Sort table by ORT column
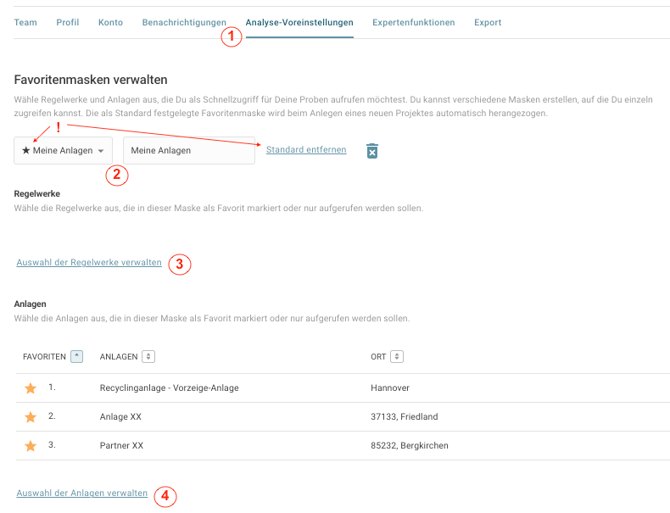The height and width of the screenshot is (513, 670). coord(397,356)
